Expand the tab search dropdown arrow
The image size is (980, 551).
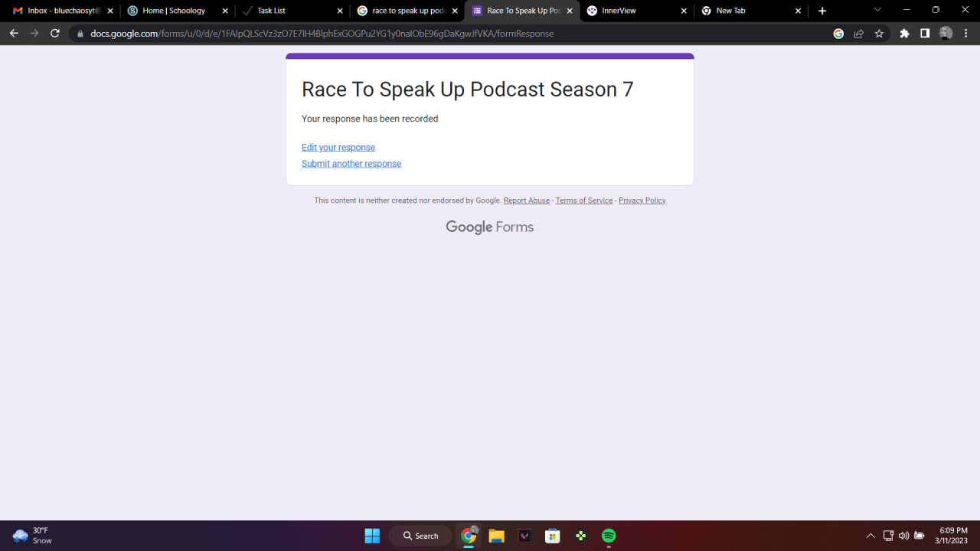click(x=877, y=10)
